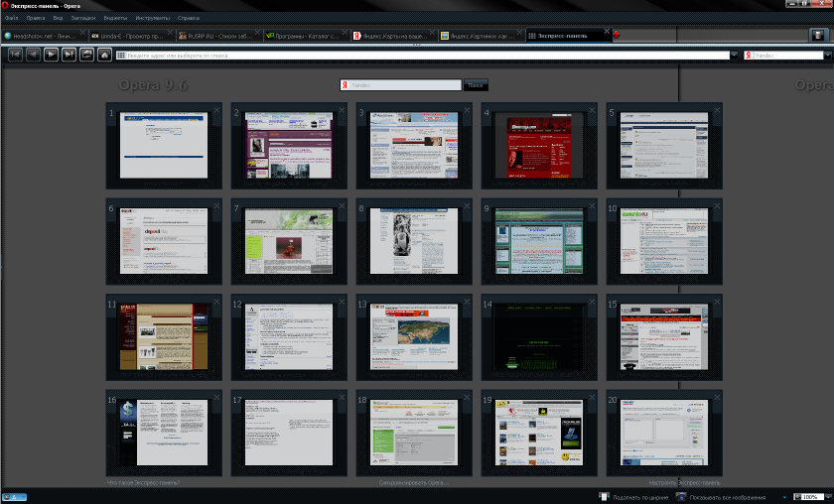The image size is (834, 504).
Task: Open speed dial thumbnail 13 with world map
Action: 414,336
